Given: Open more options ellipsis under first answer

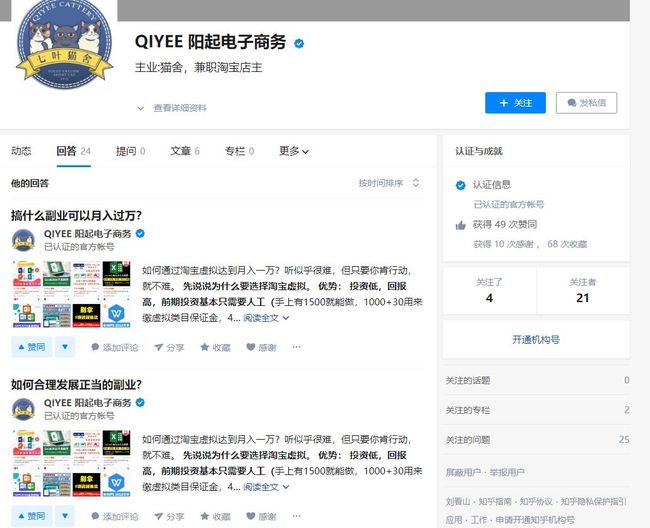Looking at the screenshot, I should pyautogui.click(x=296, y=347).
